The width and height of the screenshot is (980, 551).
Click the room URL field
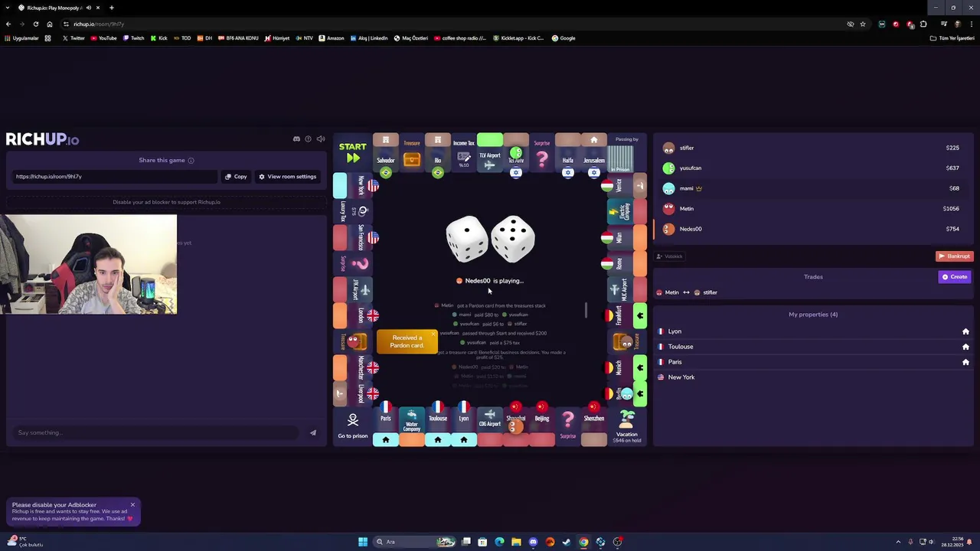coord(115,177)
